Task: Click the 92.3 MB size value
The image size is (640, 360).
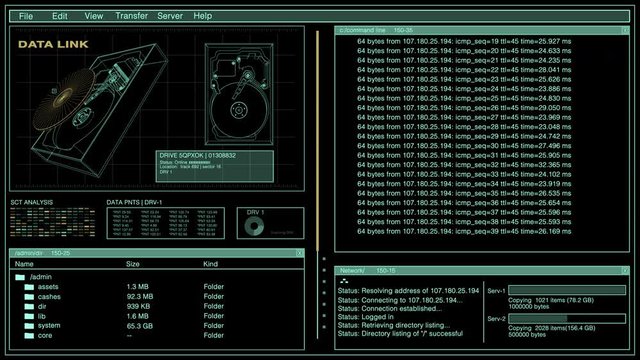Action: coord(140,297)
